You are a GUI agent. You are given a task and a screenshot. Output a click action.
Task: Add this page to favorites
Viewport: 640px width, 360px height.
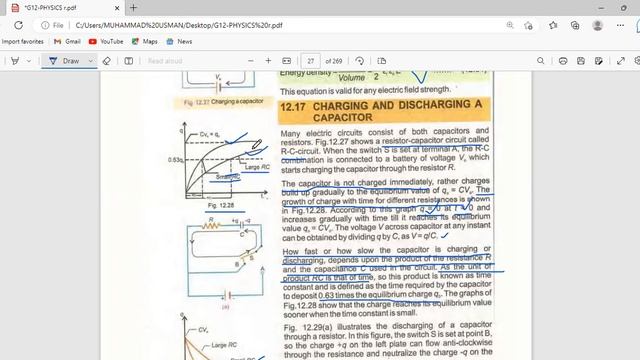(x=529, y=25)
